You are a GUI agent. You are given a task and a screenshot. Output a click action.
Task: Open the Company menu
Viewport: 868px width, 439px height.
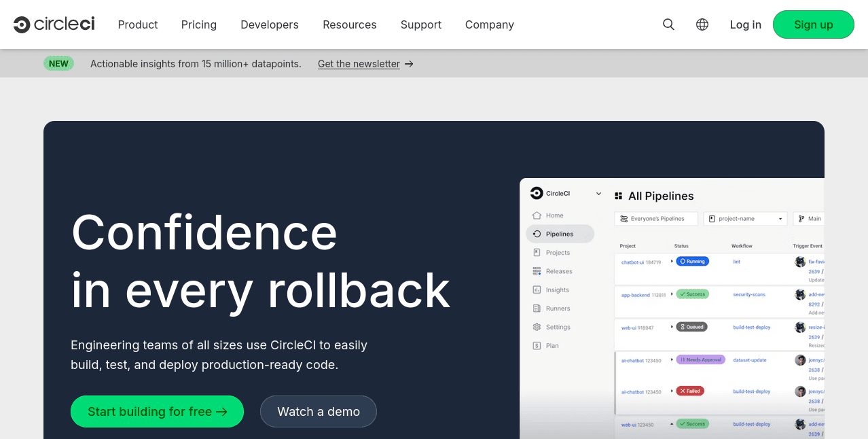point(490,24)
